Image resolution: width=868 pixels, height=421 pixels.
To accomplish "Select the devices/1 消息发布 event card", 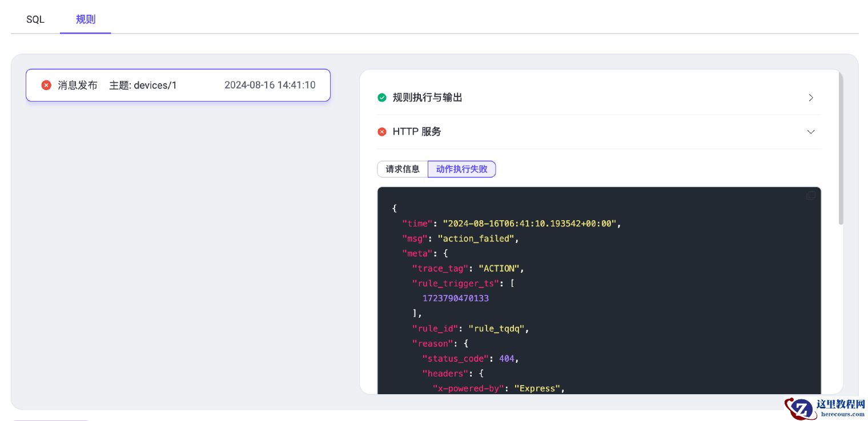I will pyautogui.click(x=178, y=85).
